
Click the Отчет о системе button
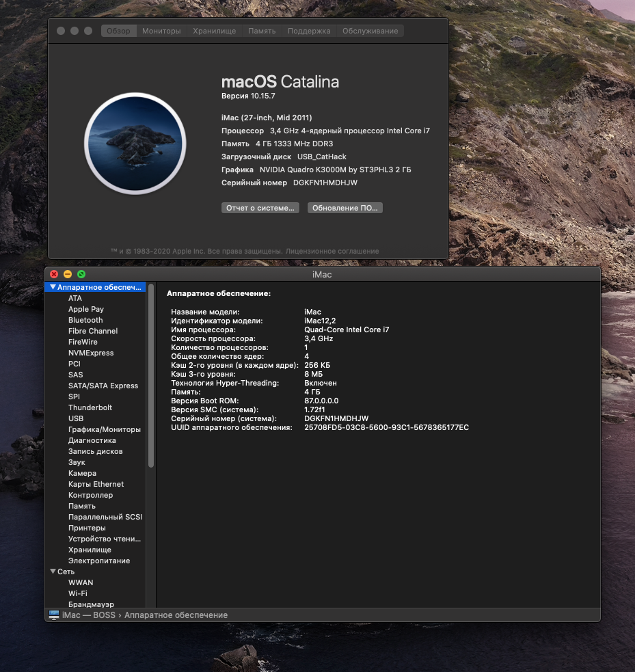click(260, 208)
